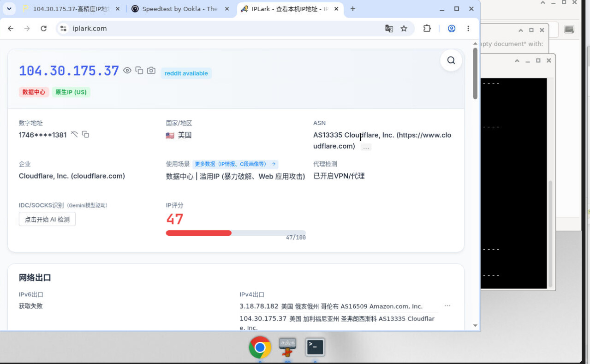The height and width of the screenshot is (364, 590).
Task: Roll up the background terminal window arrow
Action: click(517, 60)
